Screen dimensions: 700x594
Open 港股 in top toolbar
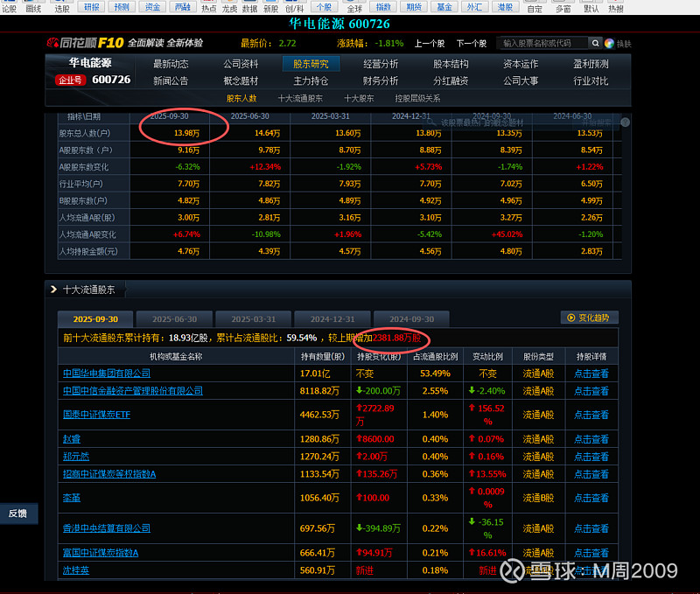[505, 7]
